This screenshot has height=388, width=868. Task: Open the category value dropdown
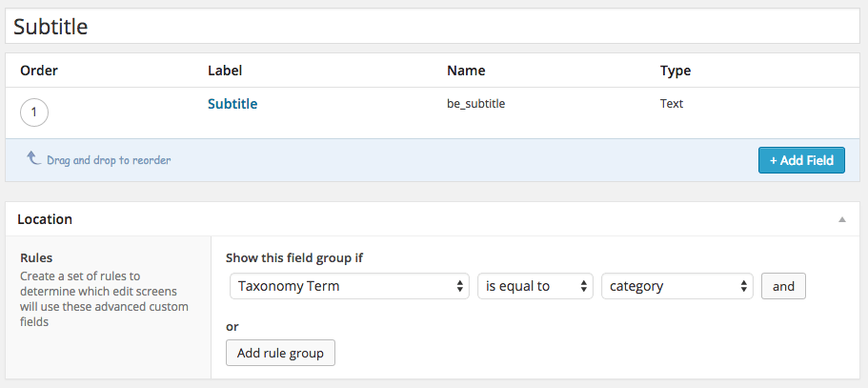point(677,286)
